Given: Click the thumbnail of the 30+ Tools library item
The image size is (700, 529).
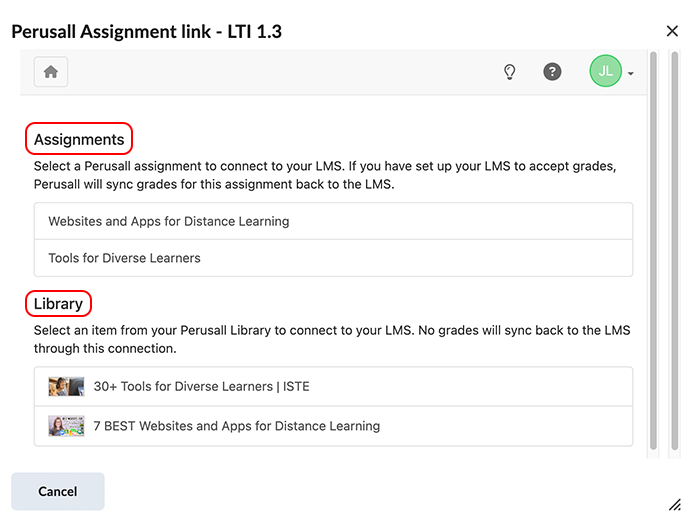Looking at the screenshot, I should (x=66, y=386).
